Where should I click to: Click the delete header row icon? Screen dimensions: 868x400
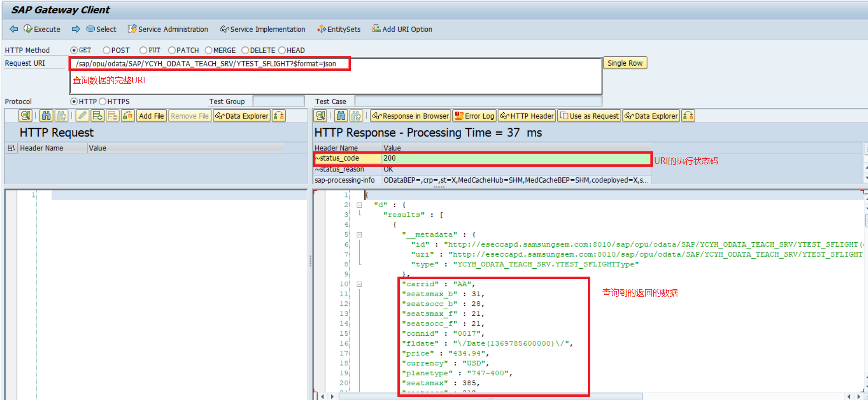tap(113, 116)
